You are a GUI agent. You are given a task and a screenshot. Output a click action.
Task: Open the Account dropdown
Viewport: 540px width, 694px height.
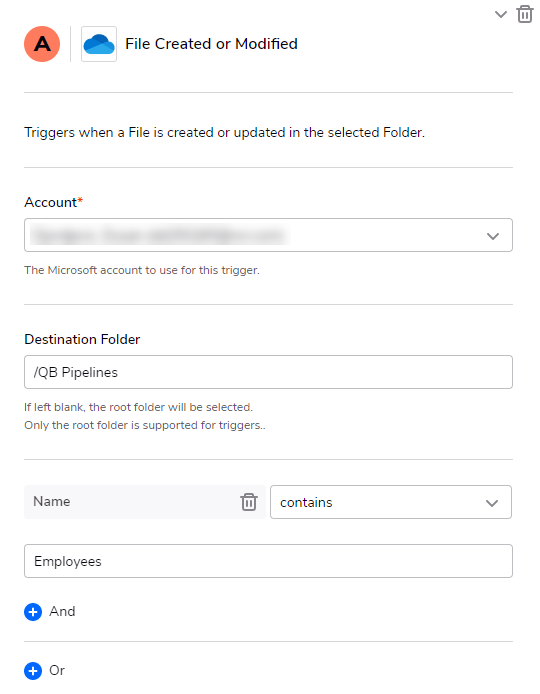click(268, 235)
